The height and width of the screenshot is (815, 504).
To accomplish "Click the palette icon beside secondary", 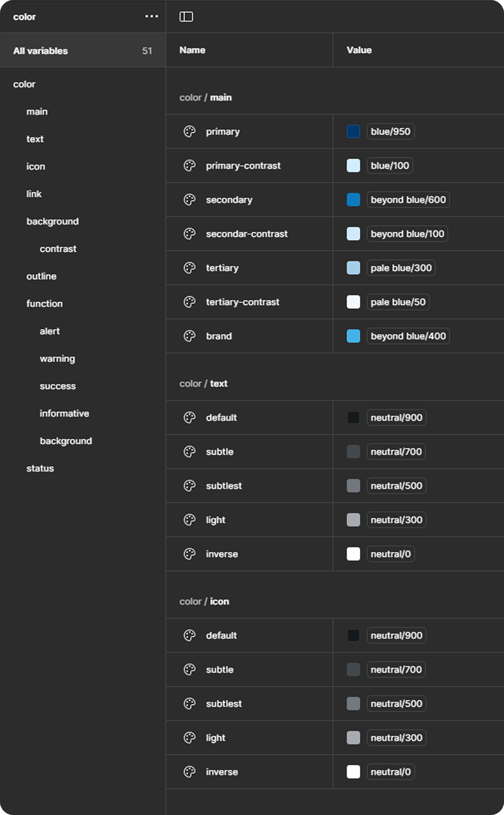I will point(190,200).
